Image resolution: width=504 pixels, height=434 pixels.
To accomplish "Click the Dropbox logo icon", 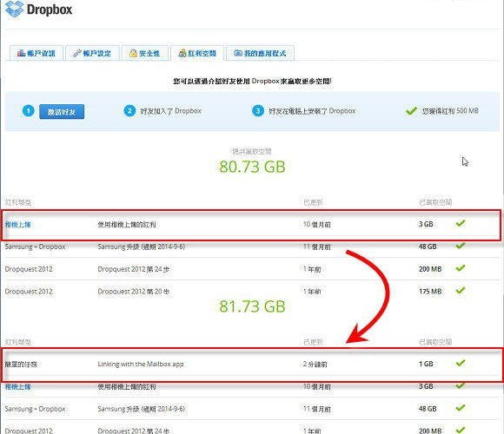I will (15, 9).
